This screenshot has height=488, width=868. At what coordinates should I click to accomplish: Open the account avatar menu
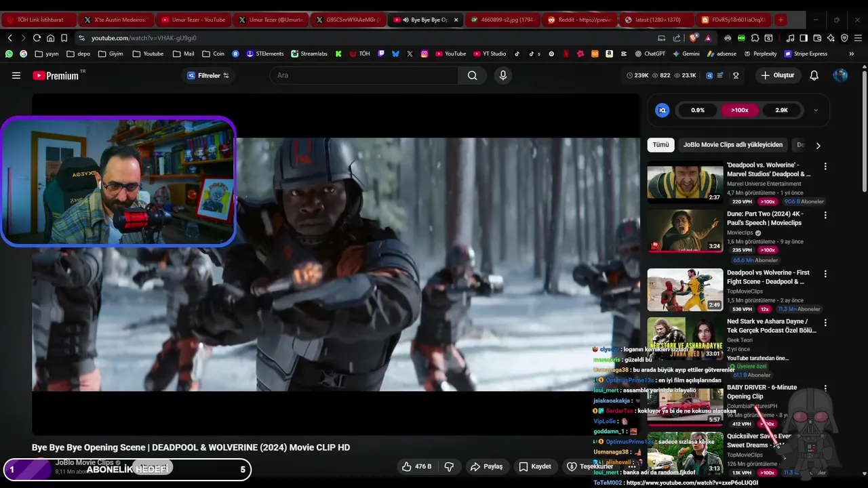pyautogui.click(x=840, y=75)
